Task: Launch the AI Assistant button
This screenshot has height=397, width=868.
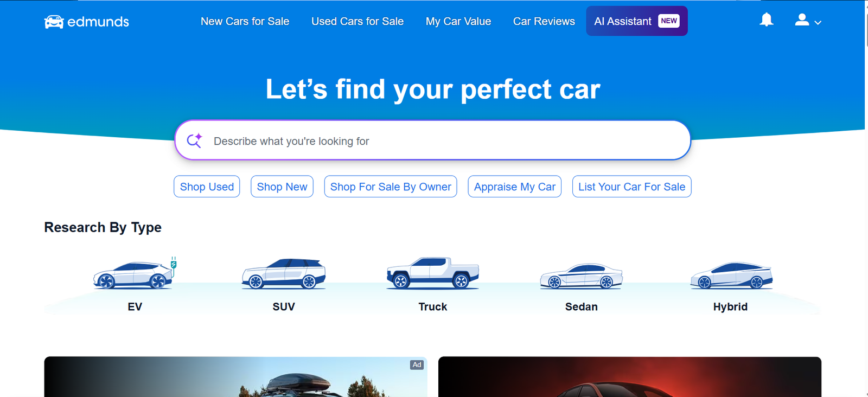Action: click(637, 21)
